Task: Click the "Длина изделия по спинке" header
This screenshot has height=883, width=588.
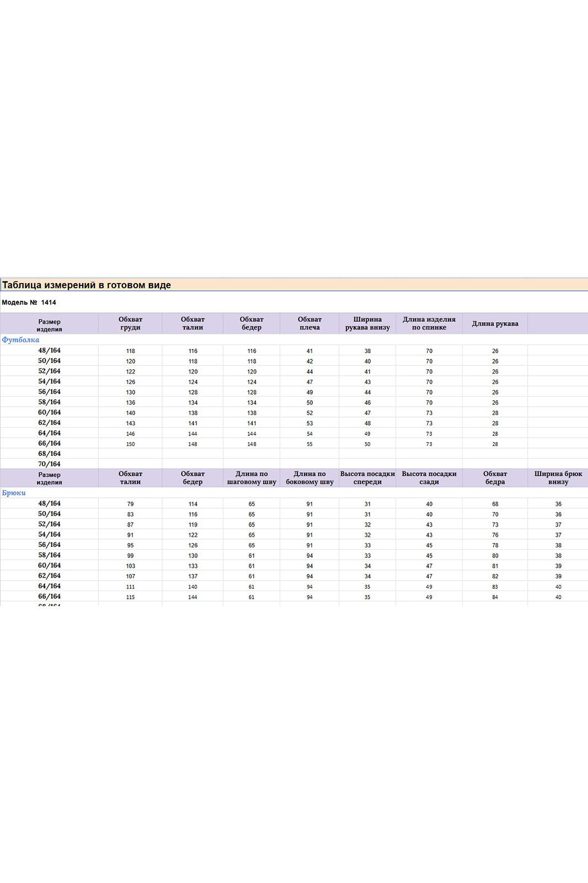Action: coord(429,323)
